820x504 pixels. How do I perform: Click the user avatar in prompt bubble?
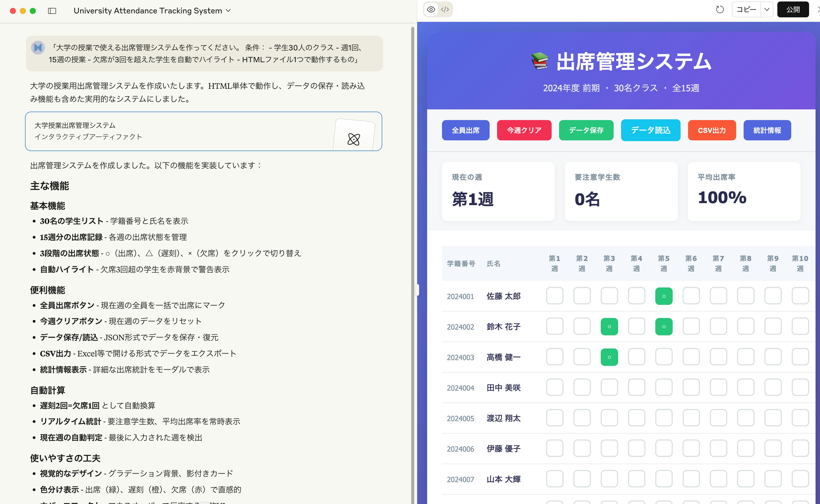(x=38, y=48)
